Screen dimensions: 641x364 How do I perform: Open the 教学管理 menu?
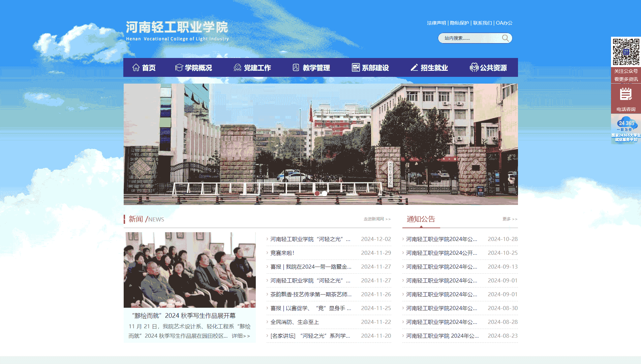point(311,67)
